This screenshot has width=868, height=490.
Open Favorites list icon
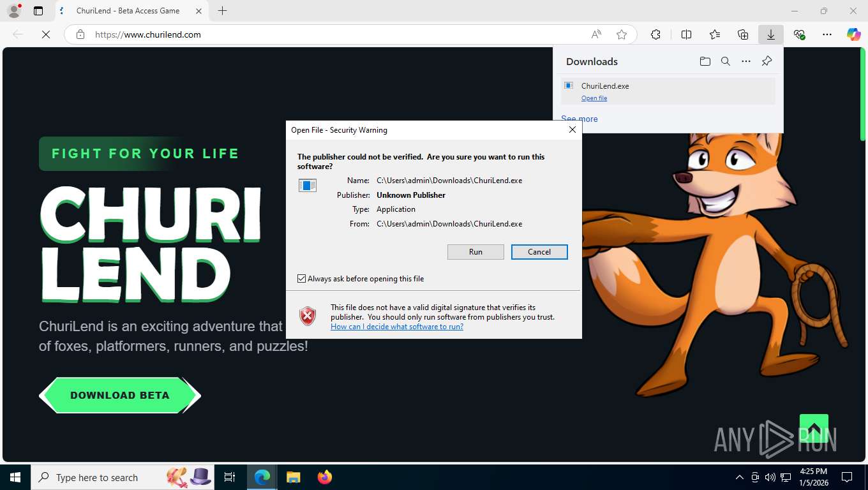coord(715,34)
